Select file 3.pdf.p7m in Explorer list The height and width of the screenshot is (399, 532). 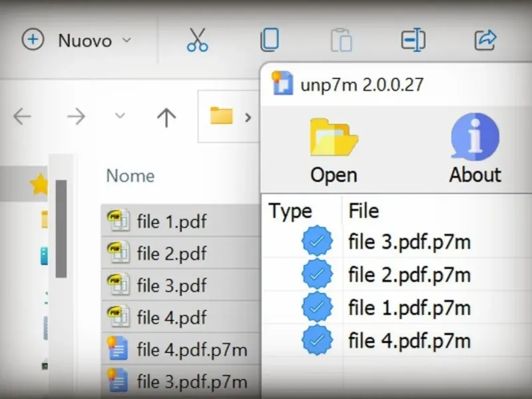pos(181,381)
